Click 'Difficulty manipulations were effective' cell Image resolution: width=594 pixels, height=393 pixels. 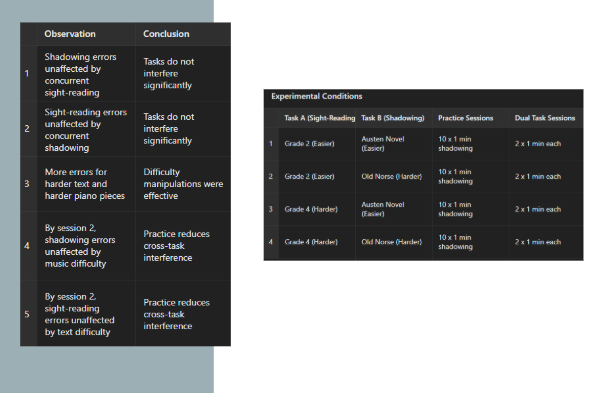pos(183,184)
